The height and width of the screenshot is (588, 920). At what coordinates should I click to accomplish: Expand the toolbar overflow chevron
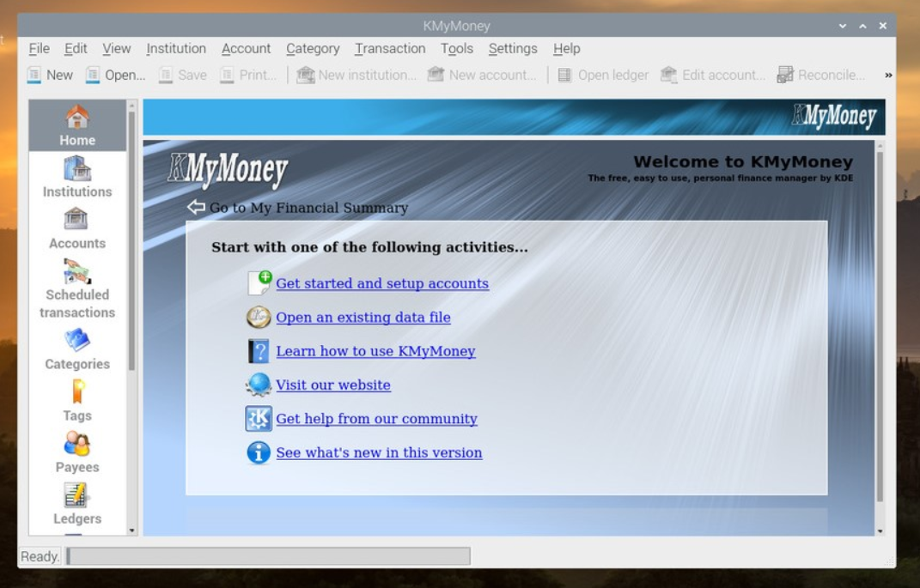pos(888,75)
